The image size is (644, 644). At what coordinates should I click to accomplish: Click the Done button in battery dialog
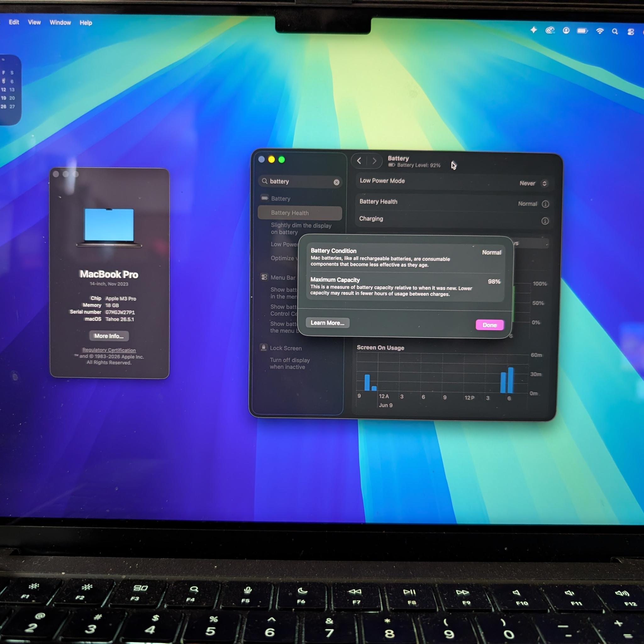point(489,325)
